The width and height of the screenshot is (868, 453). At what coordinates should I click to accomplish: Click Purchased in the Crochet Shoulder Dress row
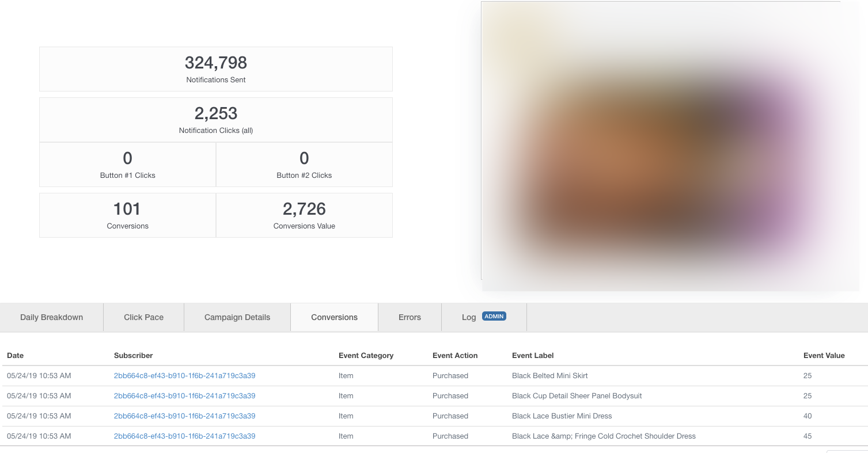click(450, 436)
